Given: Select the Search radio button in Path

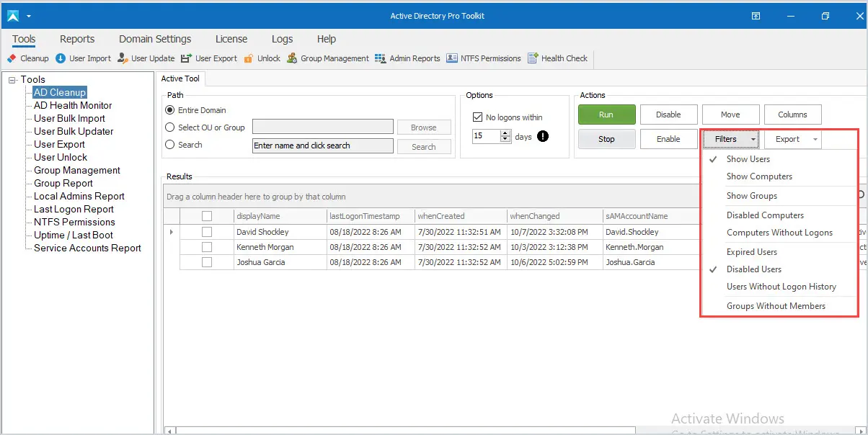Looking at the screenshot, I should [170, 145].
